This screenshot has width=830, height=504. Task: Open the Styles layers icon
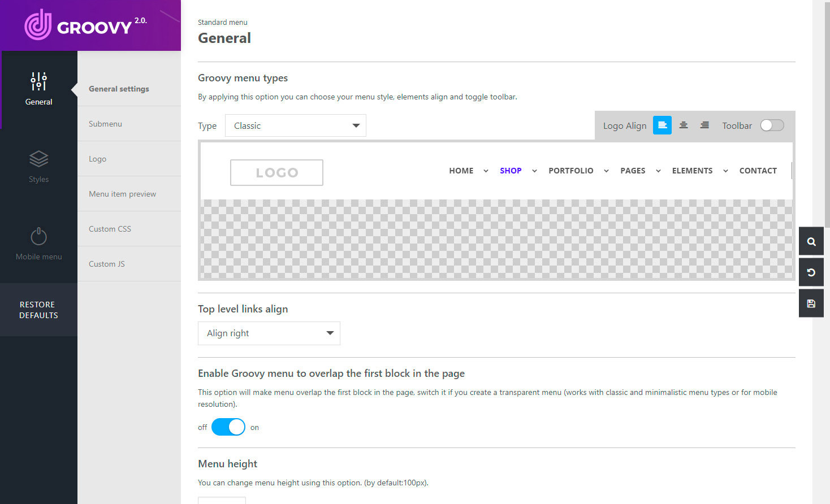click(38, 159)
